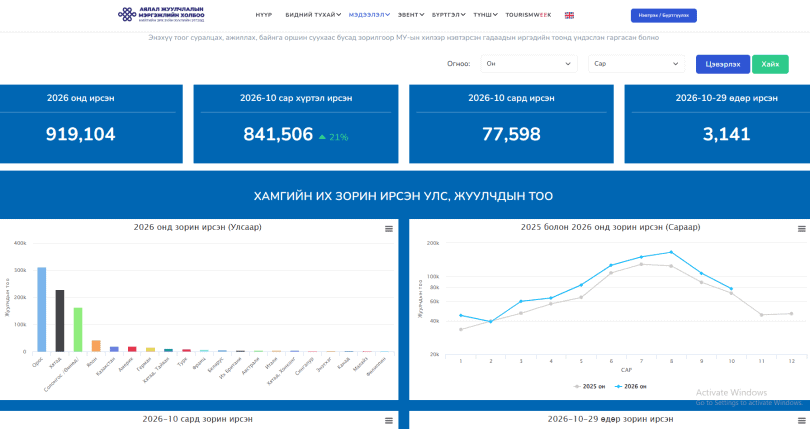
Task: Go to the НҮҮР home page
Action: (263, 15)
